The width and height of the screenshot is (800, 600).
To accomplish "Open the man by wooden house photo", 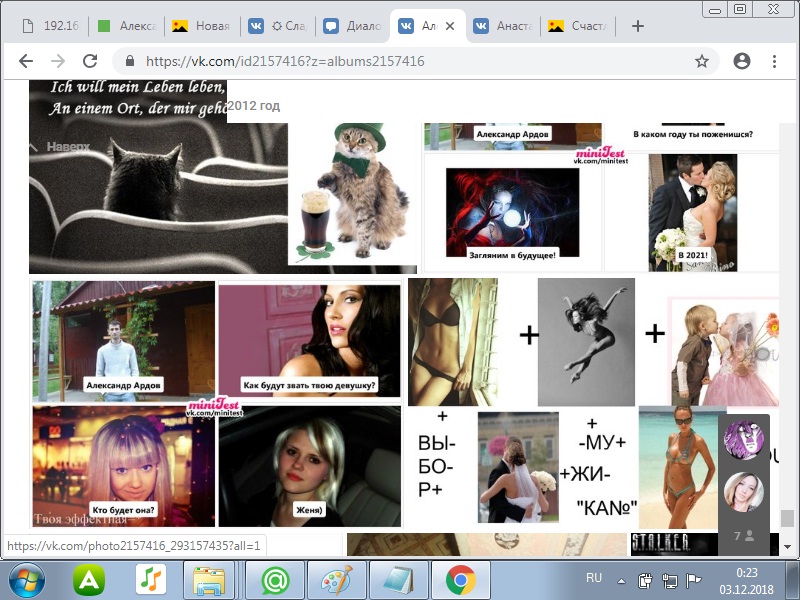I will (123, 341).
